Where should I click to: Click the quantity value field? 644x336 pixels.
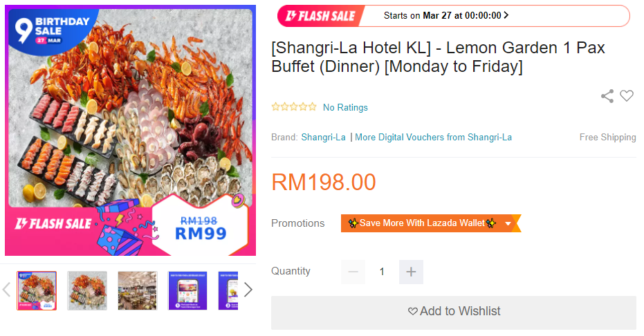click(x=382, y=272)
